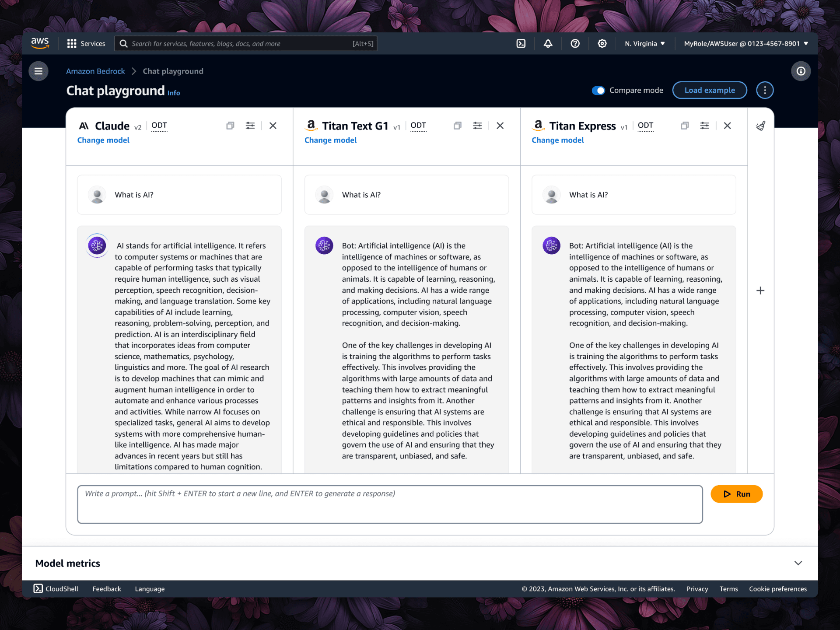This screenshot has height=630, width=840.
Task: Open the help question mark menu
Action: coord(575,44)
